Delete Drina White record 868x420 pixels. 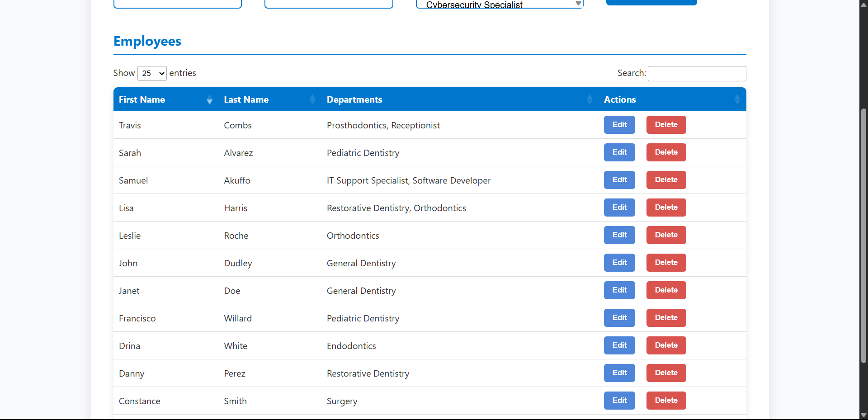(666, 345)
